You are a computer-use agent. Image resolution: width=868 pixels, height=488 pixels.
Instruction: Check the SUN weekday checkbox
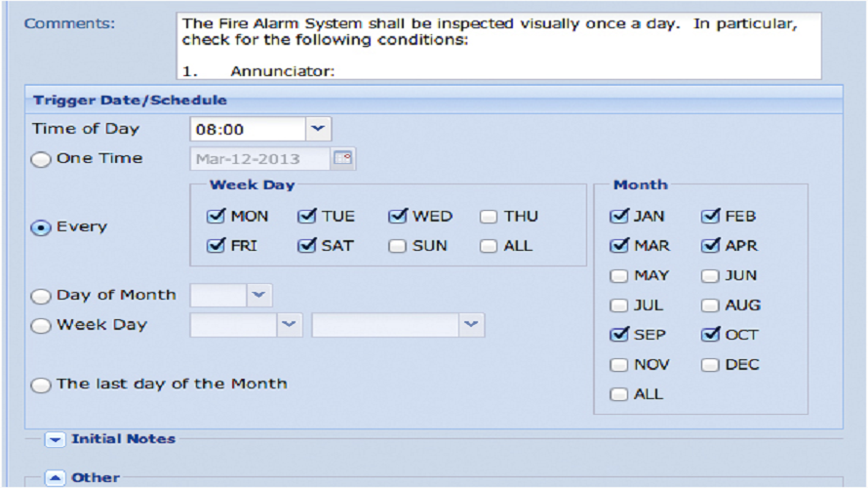click(397, 246)
